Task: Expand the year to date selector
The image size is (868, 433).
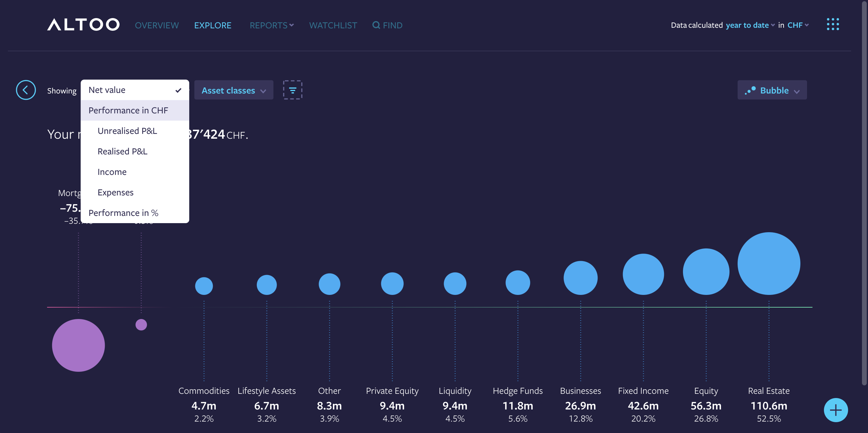Action: pyautogui.click(x=748, y=25)
